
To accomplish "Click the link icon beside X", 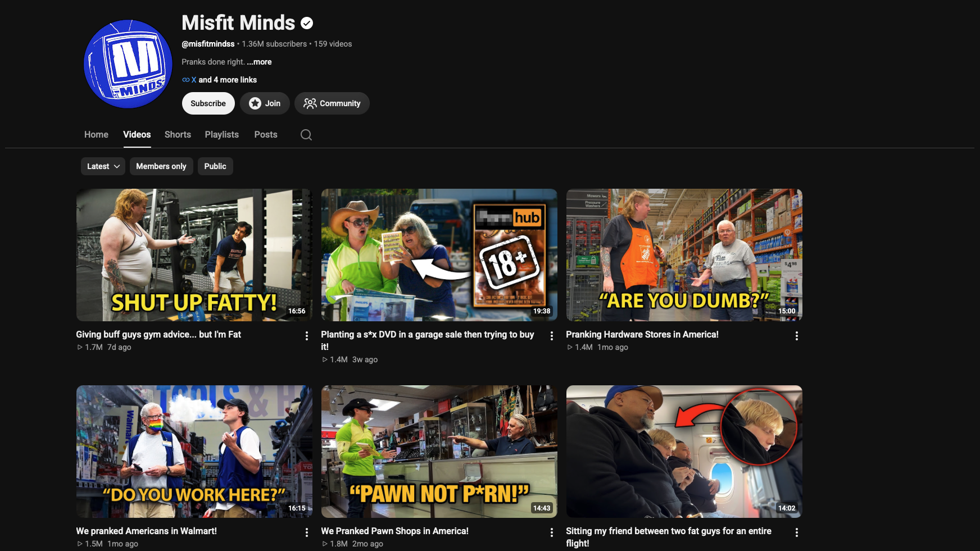I will 185,80.
